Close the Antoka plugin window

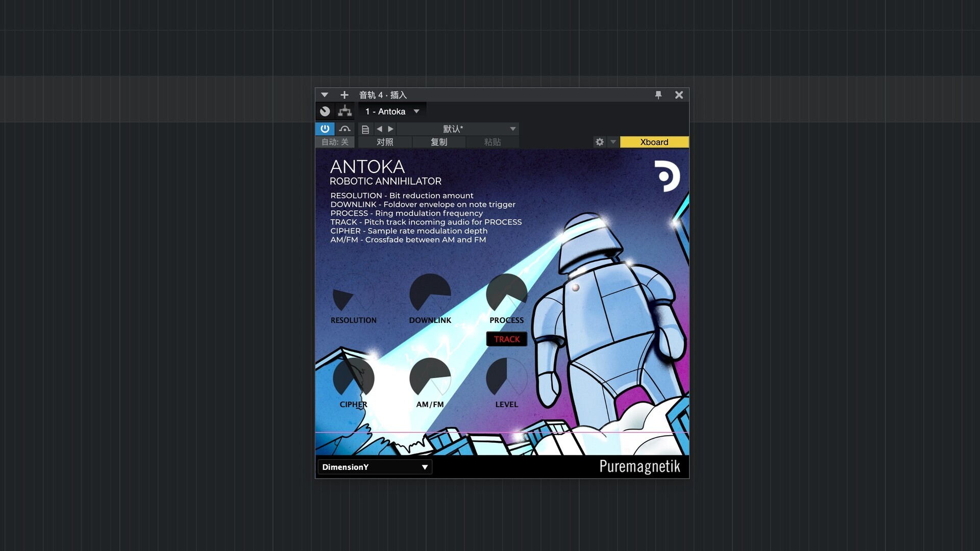(x=679, y=95)
